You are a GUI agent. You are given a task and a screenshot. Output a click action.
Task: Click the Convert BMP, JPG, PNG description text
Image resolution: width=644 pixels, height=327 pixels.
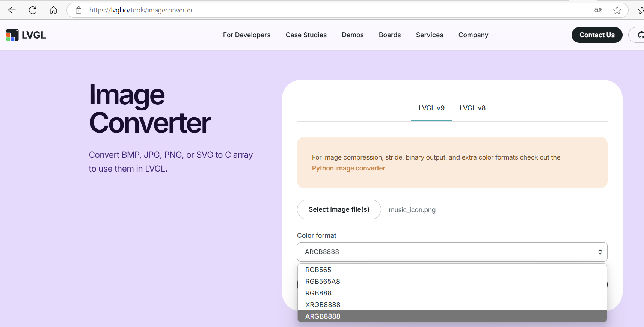coord(171,162)
